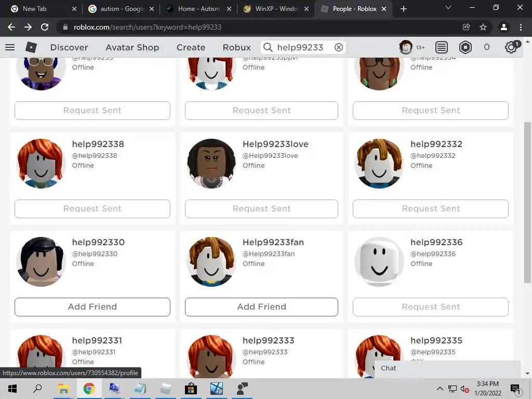Click the taskbar clock showing 3:34 PM

[x=487, y=389]
